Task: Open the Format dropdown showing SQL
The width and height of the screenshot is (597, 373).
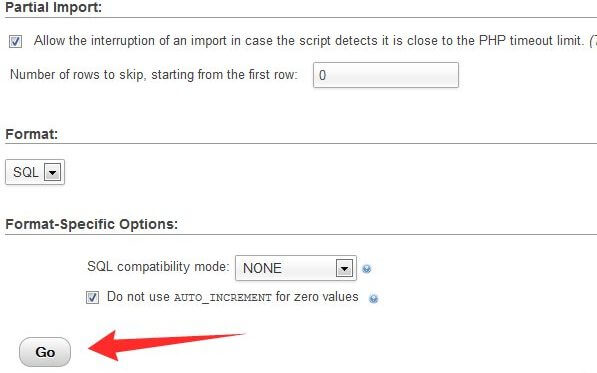Action: pyautogui.click(x=35, y=172)
